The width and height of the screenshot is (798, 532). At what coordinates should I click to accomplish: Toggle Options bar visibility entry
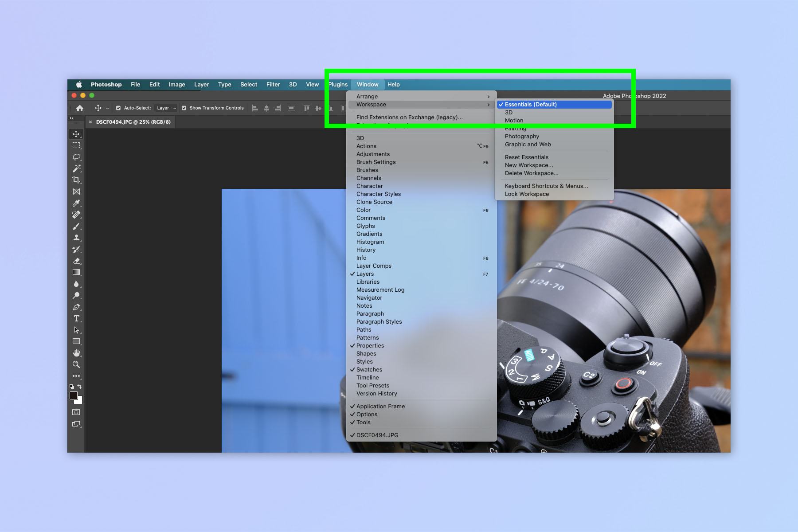(x=421, y=415)
